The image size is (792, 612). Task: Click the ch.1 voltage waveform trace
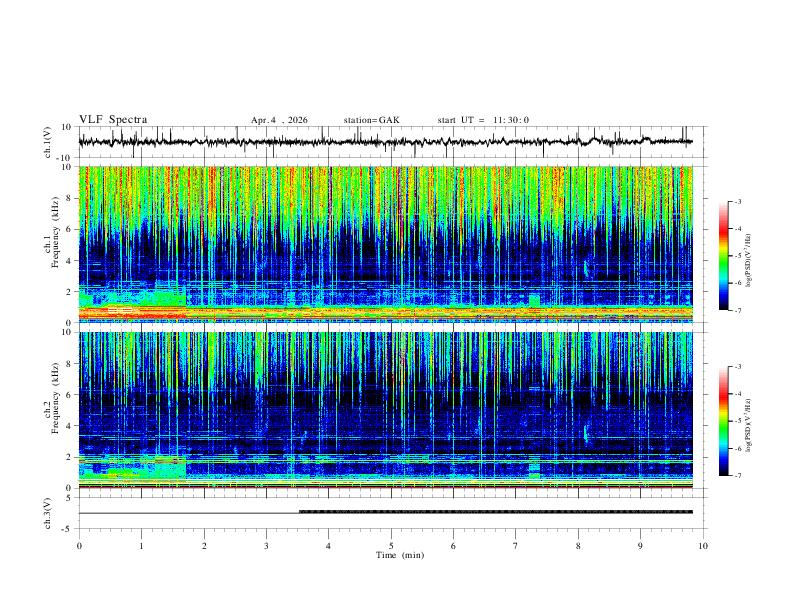[385, 142]
